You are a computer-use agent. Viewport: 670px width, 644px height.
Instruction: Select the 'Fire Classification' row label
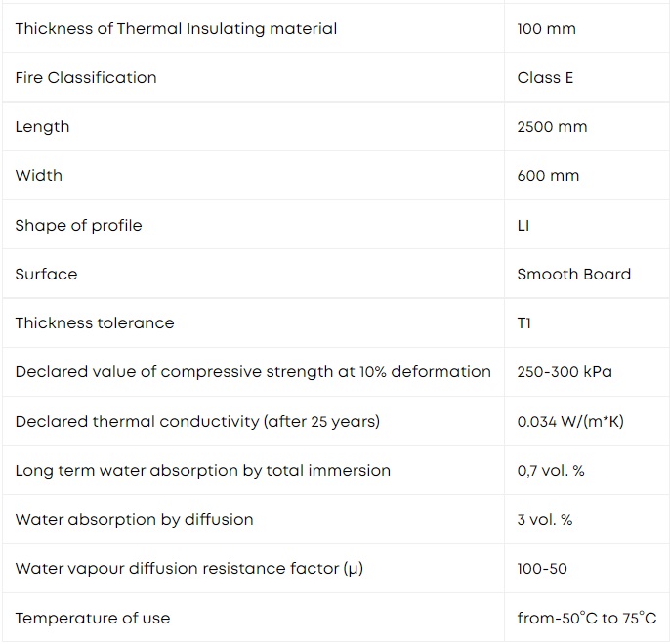[x=86, y=78]
